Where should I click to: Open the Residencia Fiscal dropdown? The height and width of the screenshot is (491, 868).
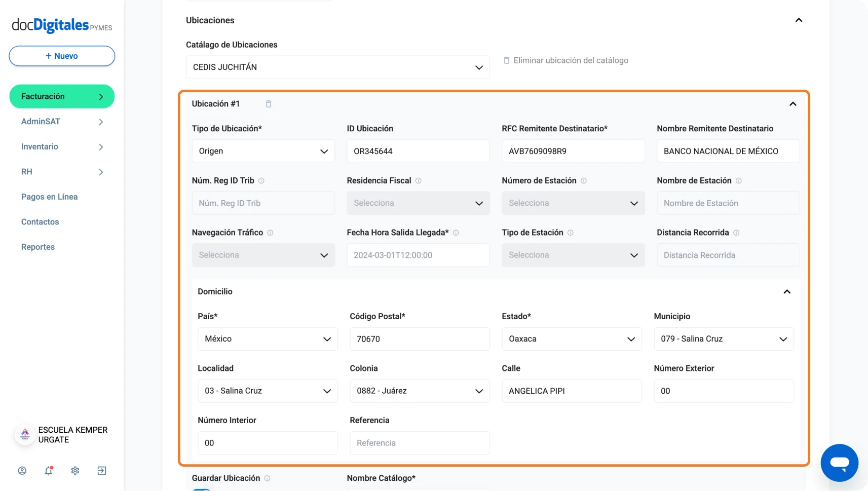[419, 203]
